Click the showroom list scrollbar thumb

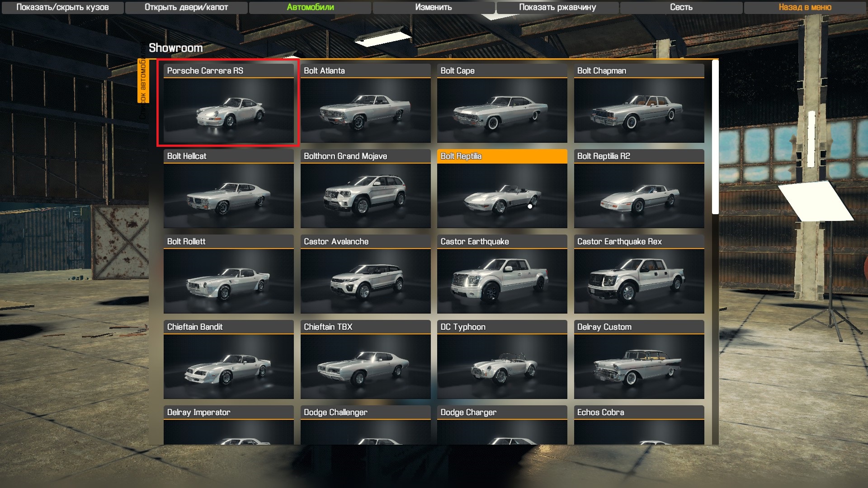(x=715, y=137)
